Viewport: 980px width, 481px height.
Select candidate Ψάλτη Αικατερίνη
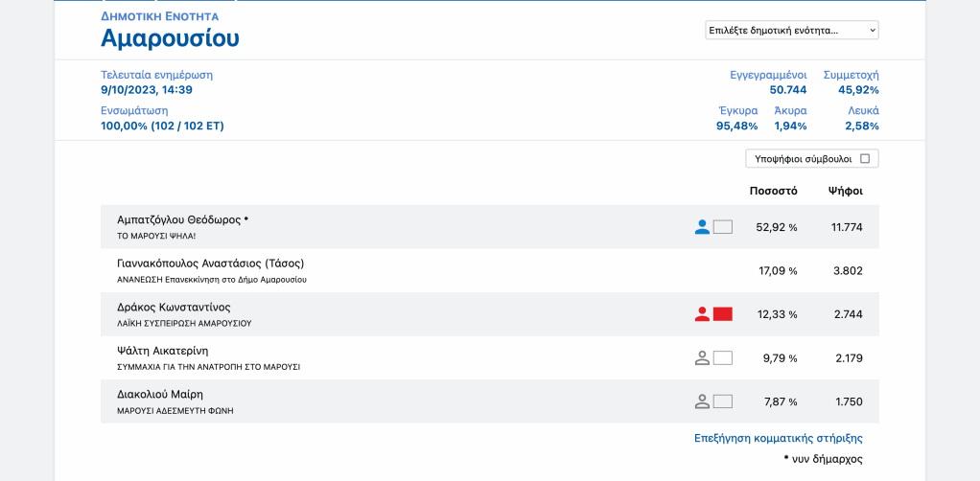(x=162, y=351)
